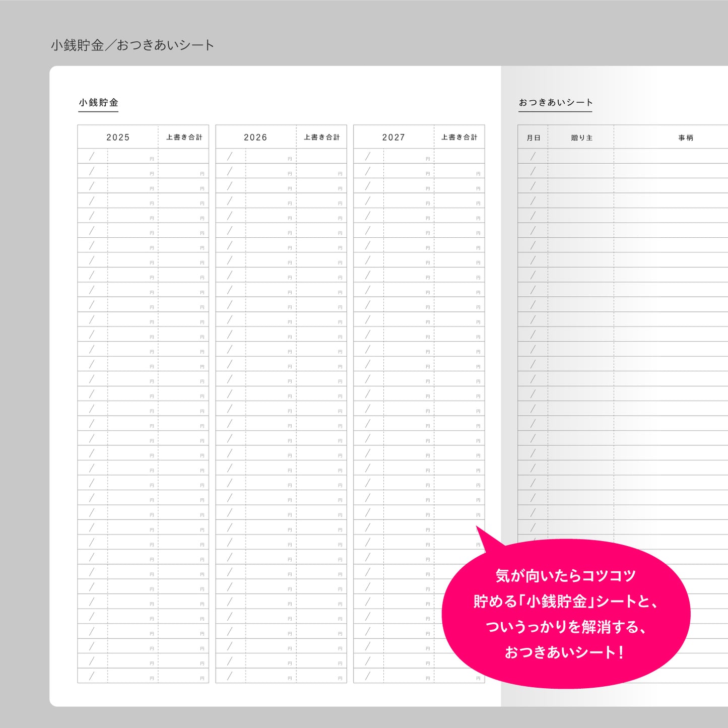Select the underlined おつきあいシート section heading

click(x=556, y=103)
